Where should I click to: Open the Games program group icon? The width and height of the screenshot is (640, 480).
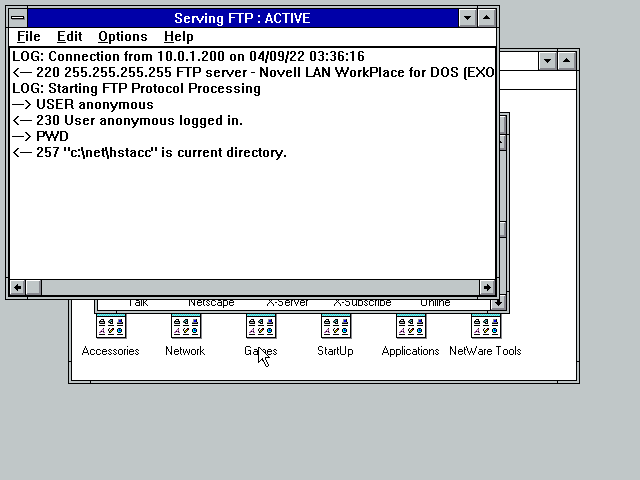click(x=261, y=327)
